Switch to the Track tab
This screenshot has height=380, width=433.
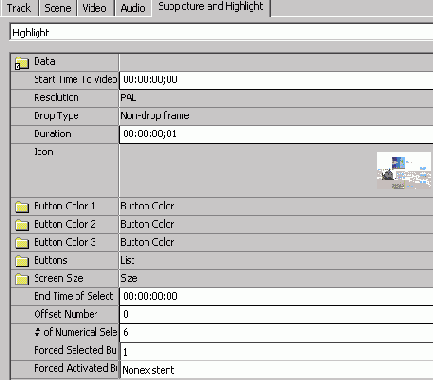pos(19,8)
